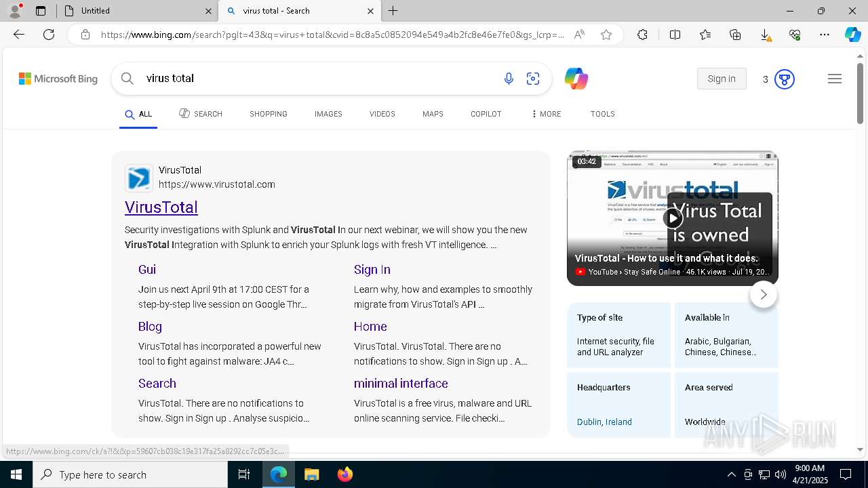Open a new browser tab
The image size is (868, 488).
click(393, 11)
